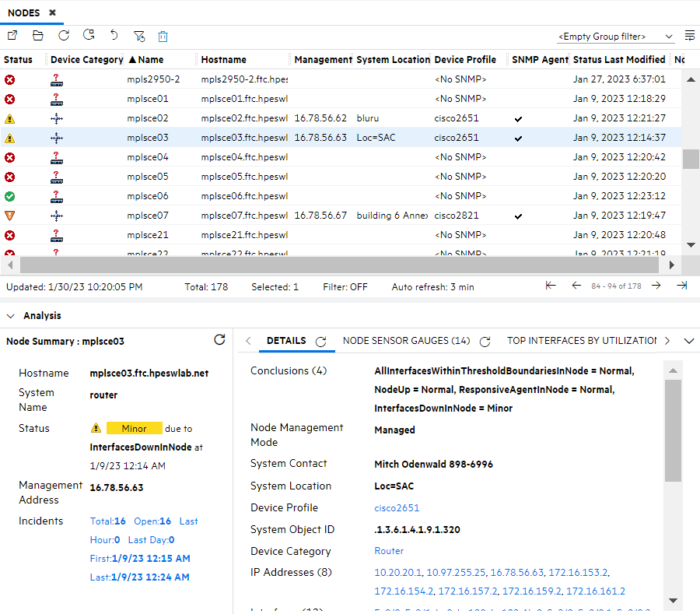Click the Router device category link
The width and height of the screenshot is (700, 614).
point(389,550)
